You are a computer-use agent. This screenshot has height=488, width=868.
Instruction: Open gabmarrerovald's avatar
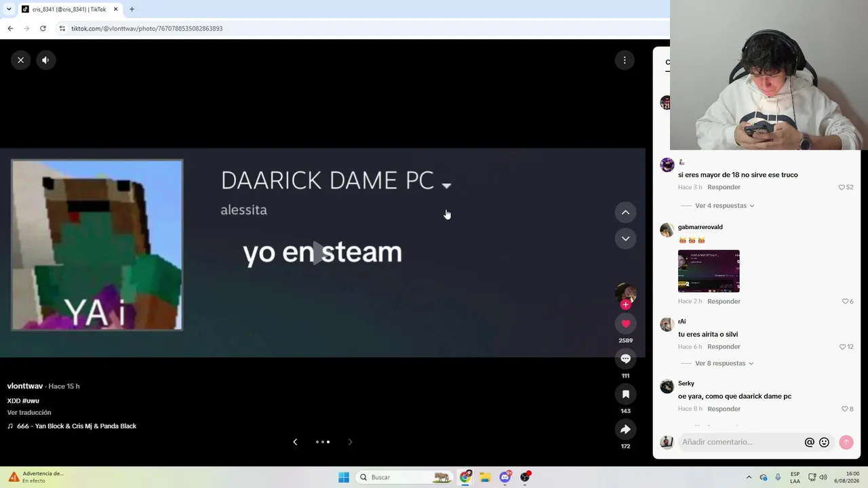click(x=667, y=230)
